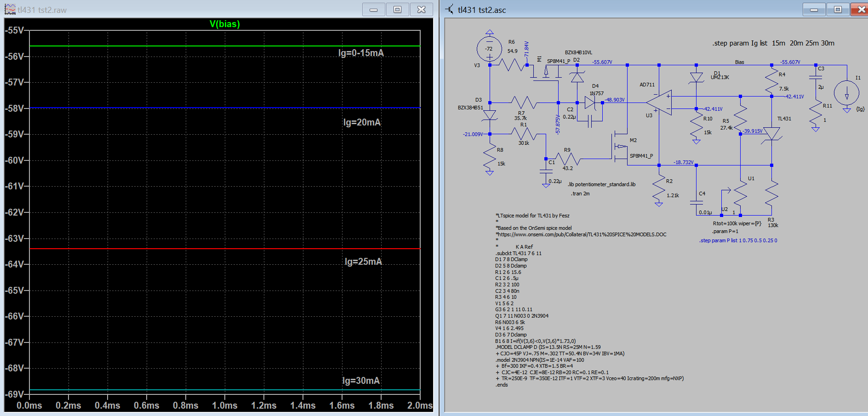Image resolution: width=868 pixels, height=416 pixels.
Task: Maximize the tl431 tst2.raw waveform window
Action: coord(398,10)
